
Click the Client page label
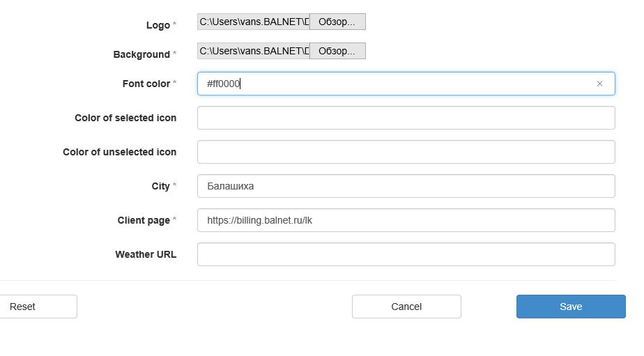click(x=144, y=221)
